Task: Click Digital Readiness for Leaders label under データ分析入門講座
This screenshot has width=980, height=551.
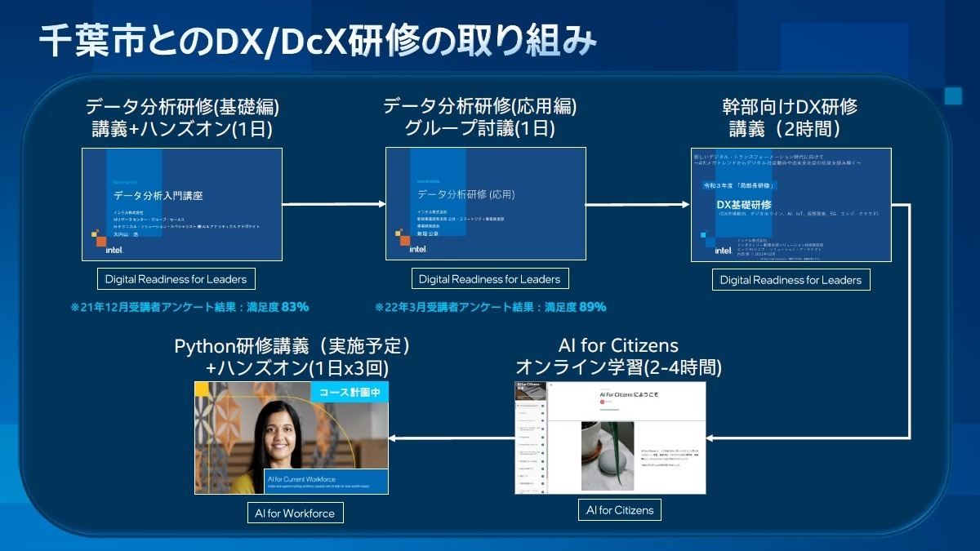Action: coord(176,279)
